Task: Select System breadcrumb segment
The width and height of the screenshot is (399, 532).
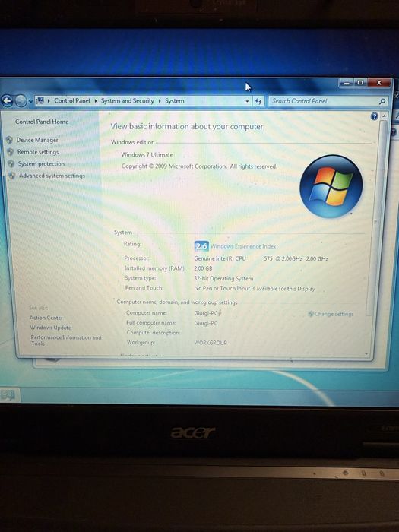Action: point(174,101)
